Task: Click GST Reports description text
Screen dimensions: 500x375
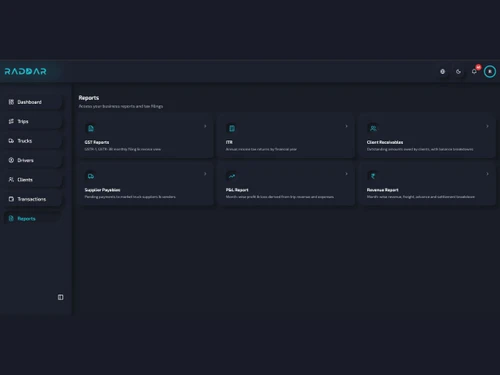Action: point(123,149)
